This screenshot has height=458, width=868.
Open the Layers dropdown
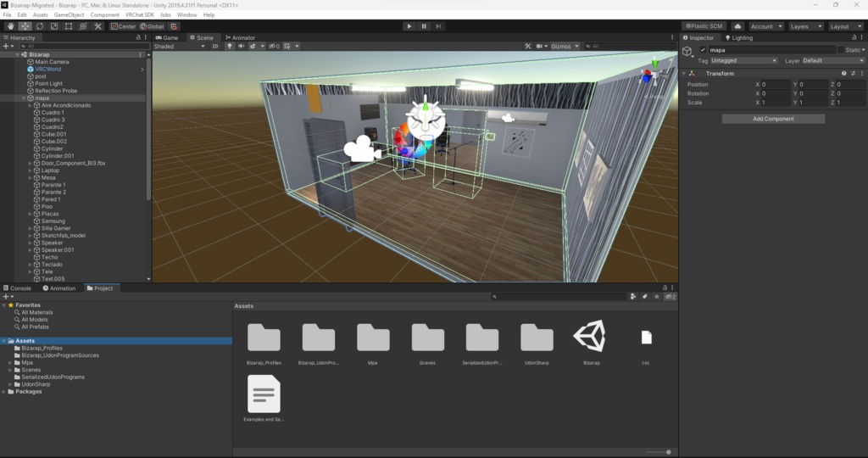[x=806, y=26]
